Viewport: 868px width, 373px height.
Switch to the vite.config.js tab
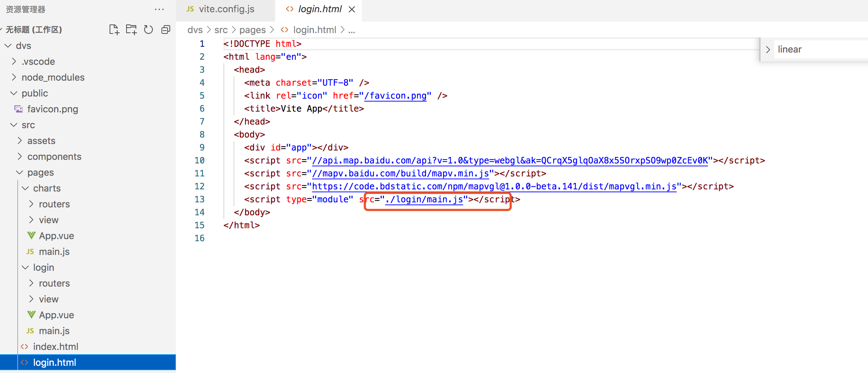225,9
